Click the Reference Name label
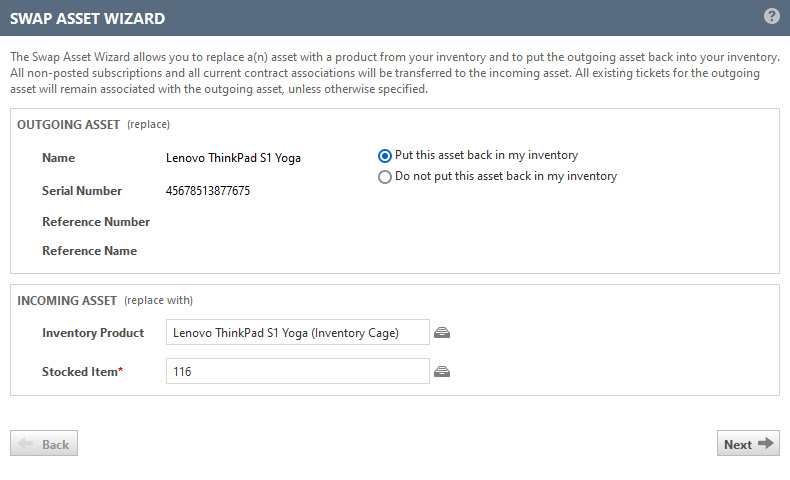This screenshot has width=790, height=480. tap(89, 251)
